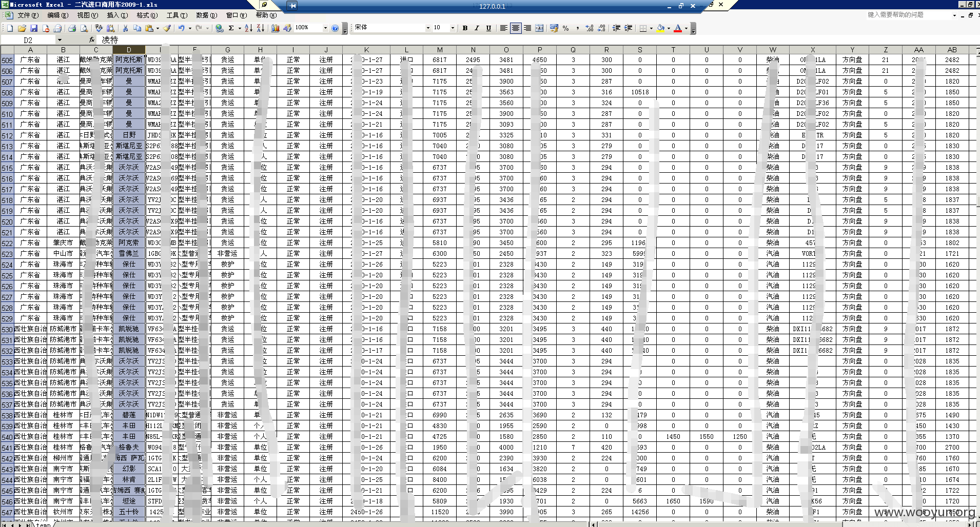Apply Comma style format
This screenshot has height=527, width=980.
(578, 28)
